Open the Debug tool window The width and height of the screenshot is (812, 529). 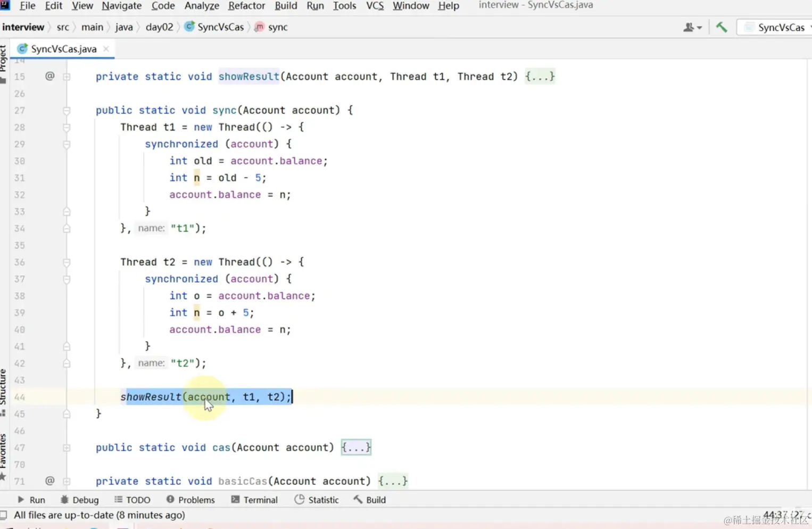(x=79, y=500)
